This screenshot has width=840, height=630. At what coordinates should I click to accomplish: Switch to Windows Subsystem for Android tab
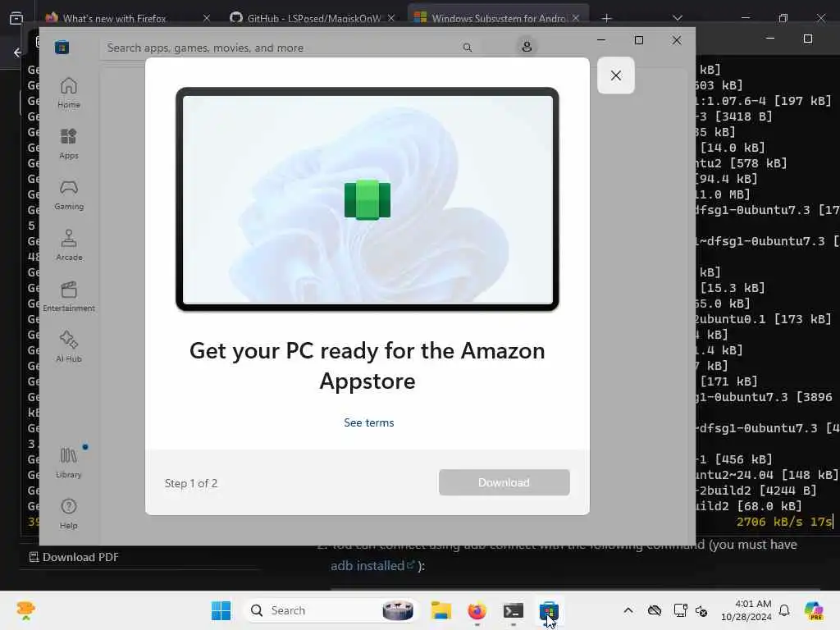coord(498,18)
